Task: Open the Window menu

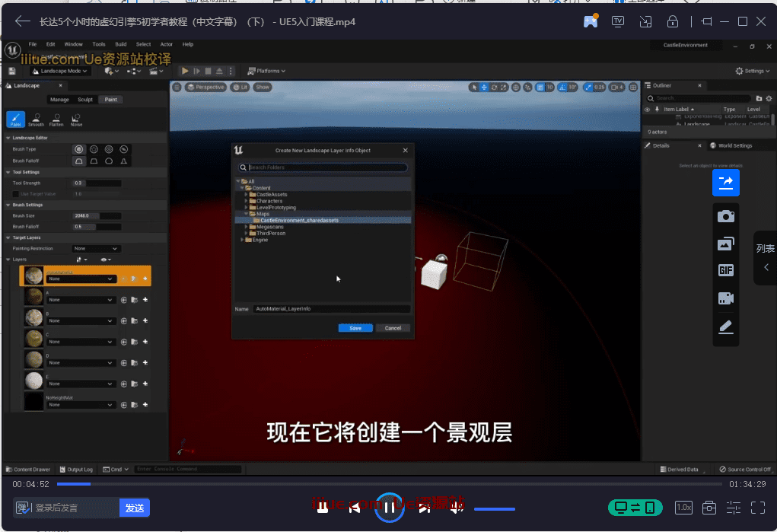Action: (74, 45)
